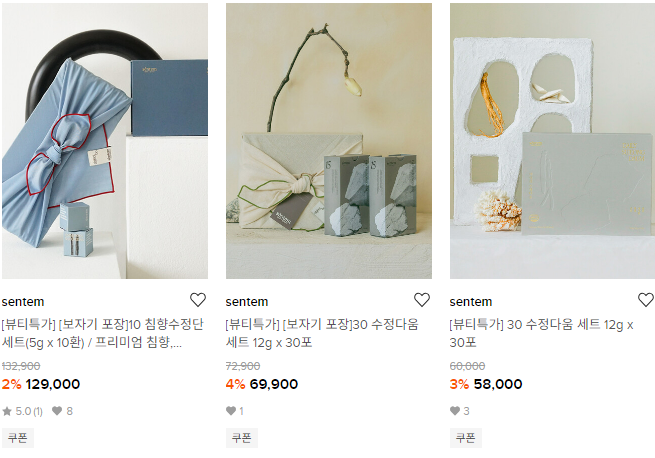Click the 129,000 price of first product
Viewport: 655px width, 458px height.
[x=53, y=384]
